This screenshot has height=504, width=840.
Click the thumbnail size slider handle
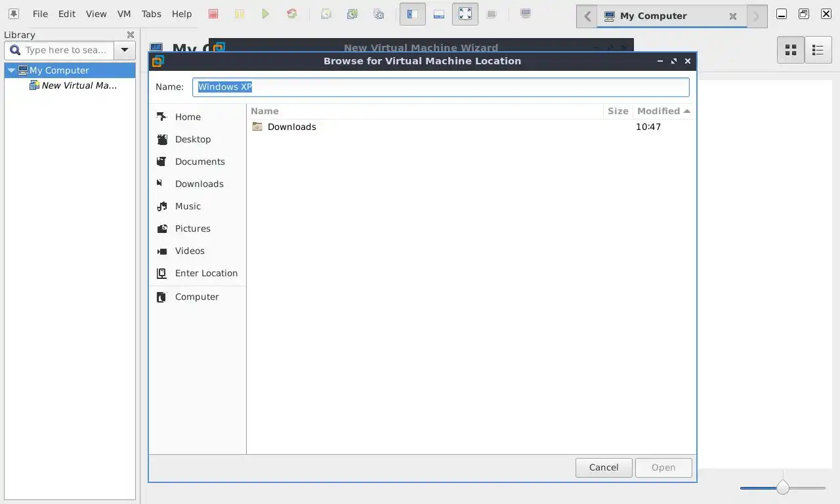pyautogui.click(x=782, y=488)
